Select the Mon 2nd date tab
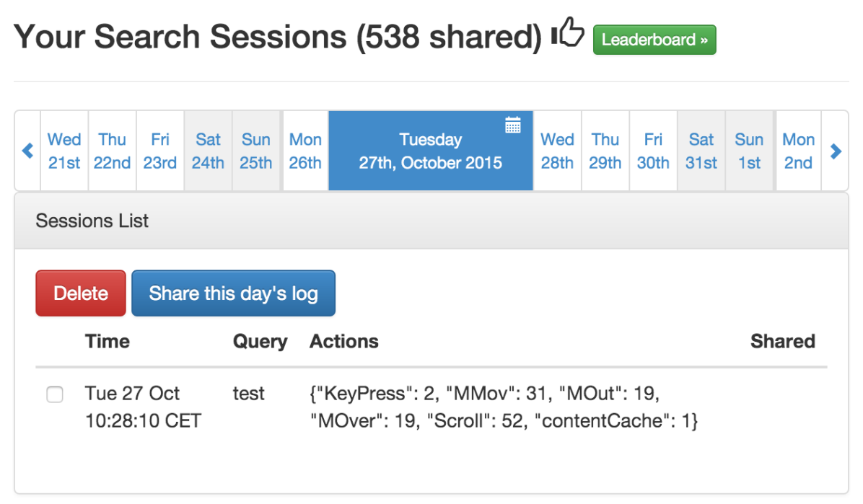The image size is (863, 504). (798, 151)
